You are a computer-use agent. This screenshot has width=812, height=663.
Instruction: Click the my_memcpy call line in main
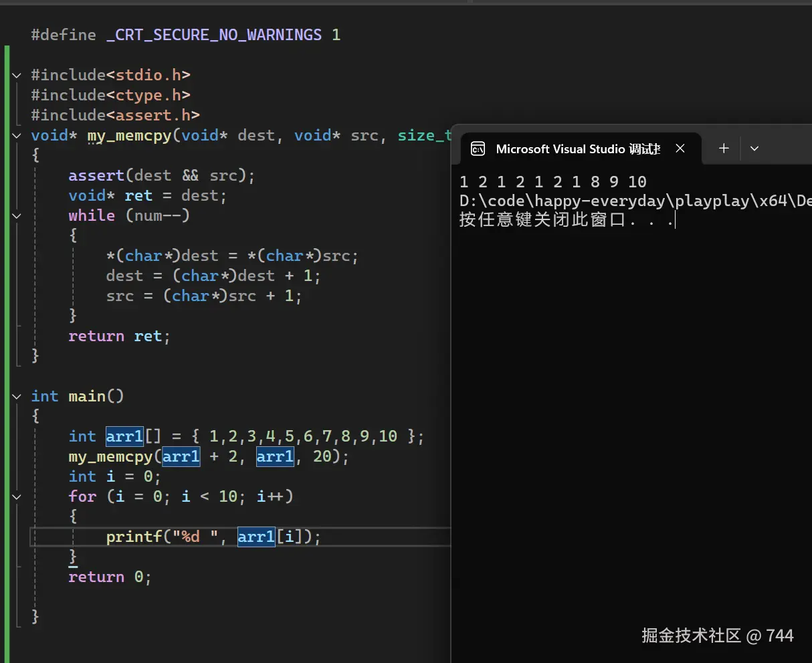coord(207,456)
